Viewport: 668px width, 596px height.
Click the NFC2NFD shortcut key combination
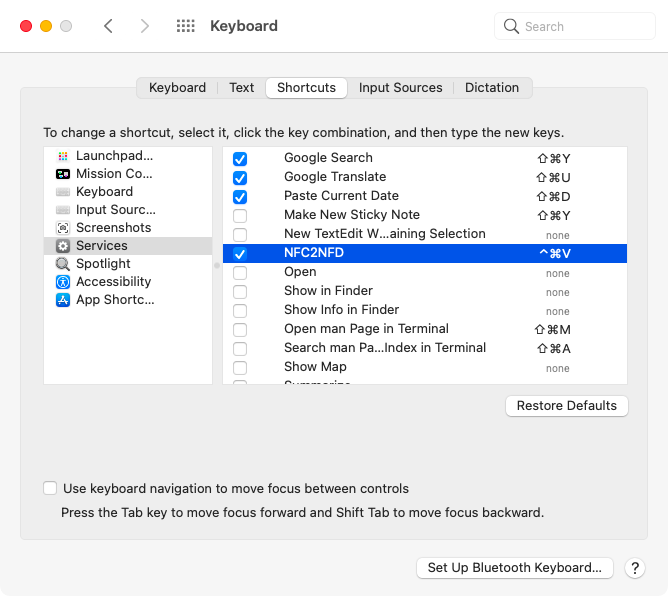click(x=554, y=254)
